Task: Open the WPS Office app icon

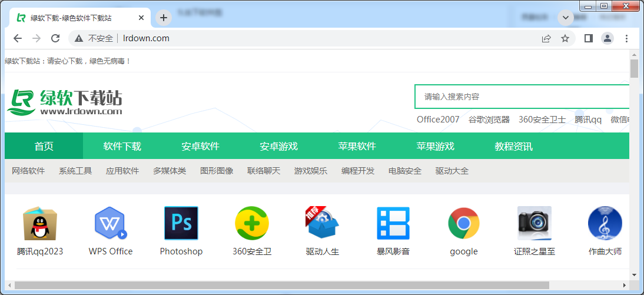Action: [110, 223]
